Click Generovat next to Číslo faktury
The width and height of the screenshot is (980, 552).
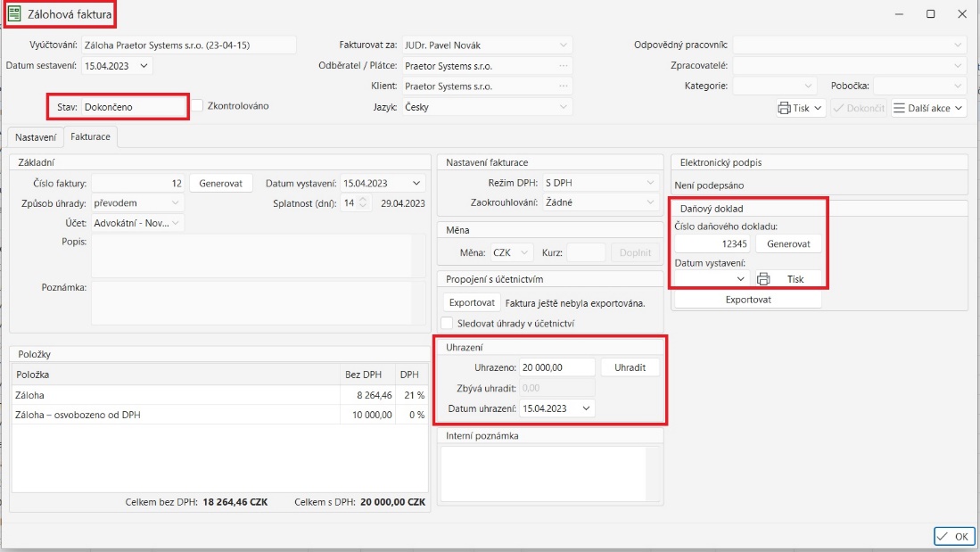pyautogui.click(x=221, y=183)
